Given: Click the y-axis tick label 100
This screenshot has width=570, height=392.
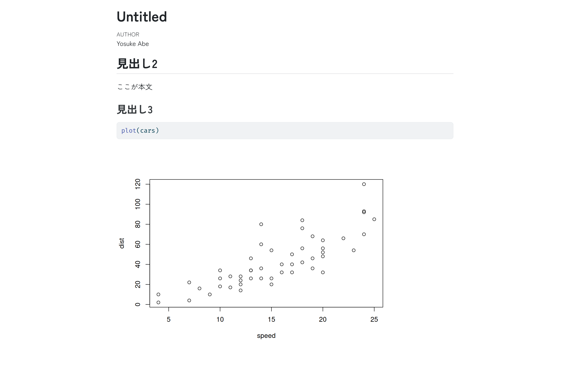Looking at the screenshot, I should point(138,204).
